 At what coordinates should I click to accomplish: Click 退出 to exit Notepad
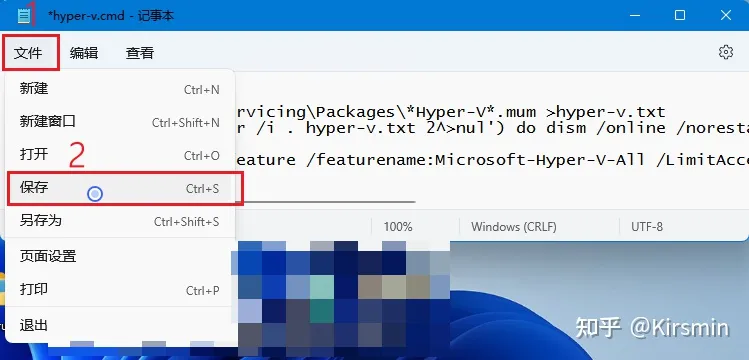tap(119, 326)
